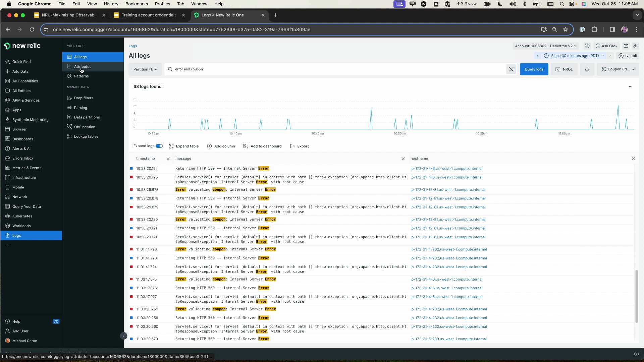This screenshot has width=644, height=362.
Task: Open Parsing rules page
Action: 80,108
